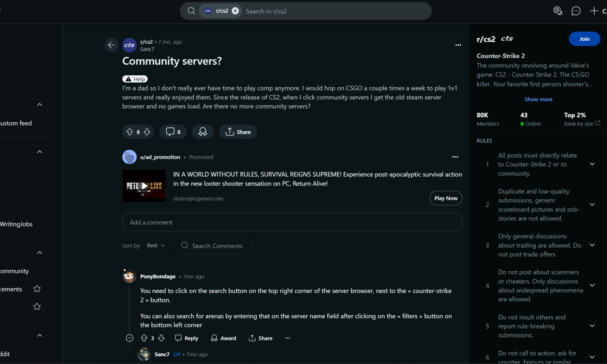Downvote the Community servers post

(x=147, y=132)
